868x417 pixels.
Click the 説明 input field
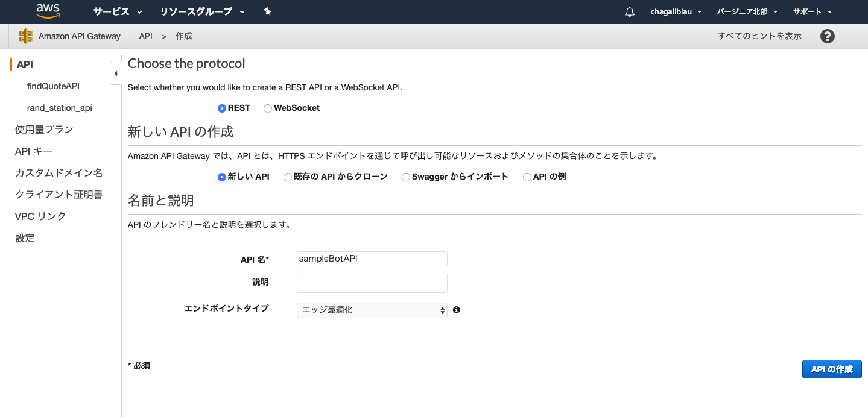(x=372, y=283)
